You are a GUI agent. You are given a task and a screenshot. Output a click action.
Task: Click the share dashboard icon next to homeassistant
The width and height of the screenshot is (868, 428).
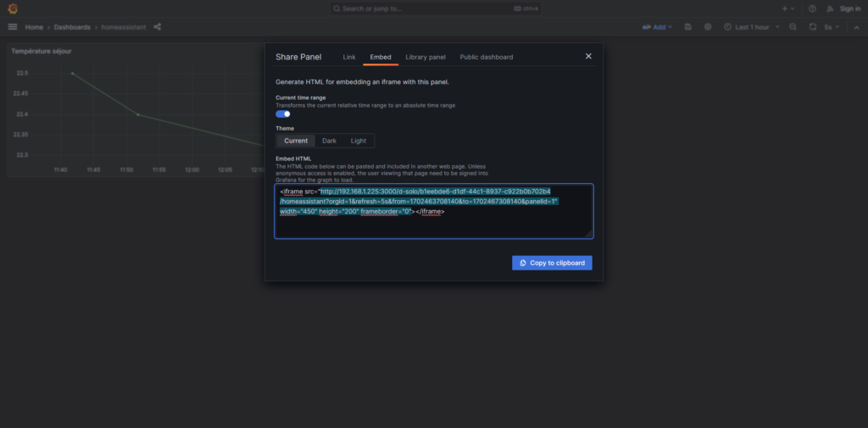point(157,26)
